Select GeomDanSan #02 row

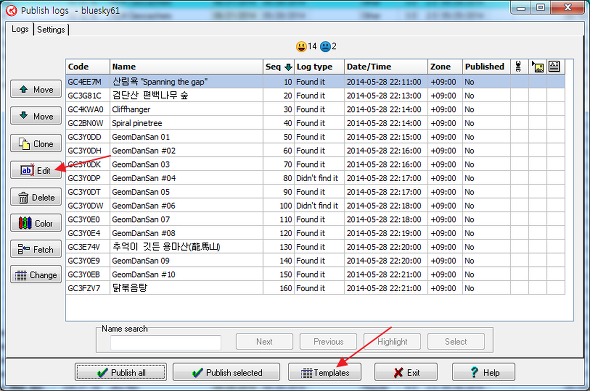315,151
